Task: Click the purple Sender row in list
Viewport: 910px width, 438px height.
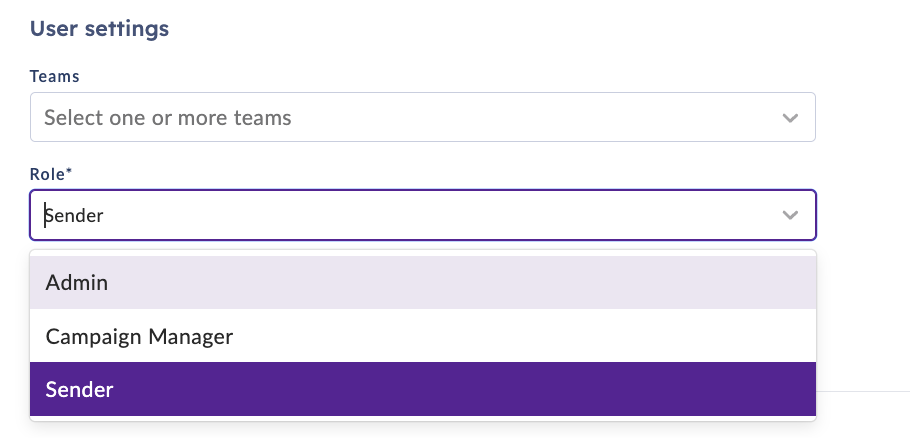Action: tap(423, 389)
